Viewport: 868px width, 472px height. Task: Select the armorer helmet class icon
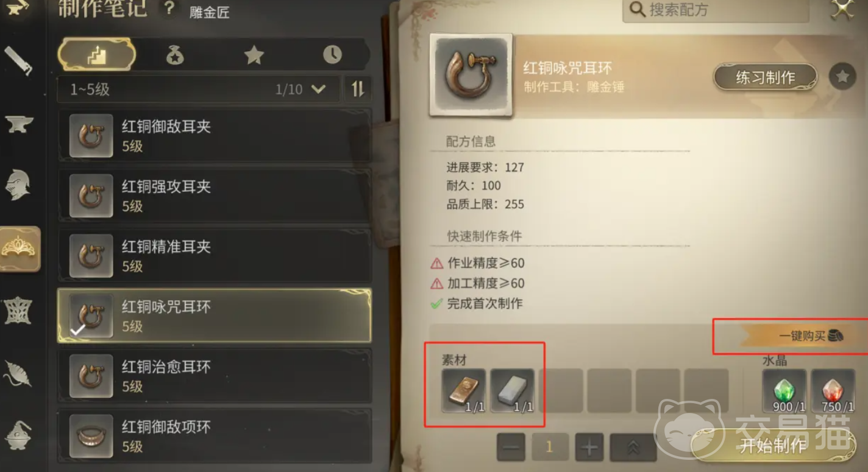point(18,185)
